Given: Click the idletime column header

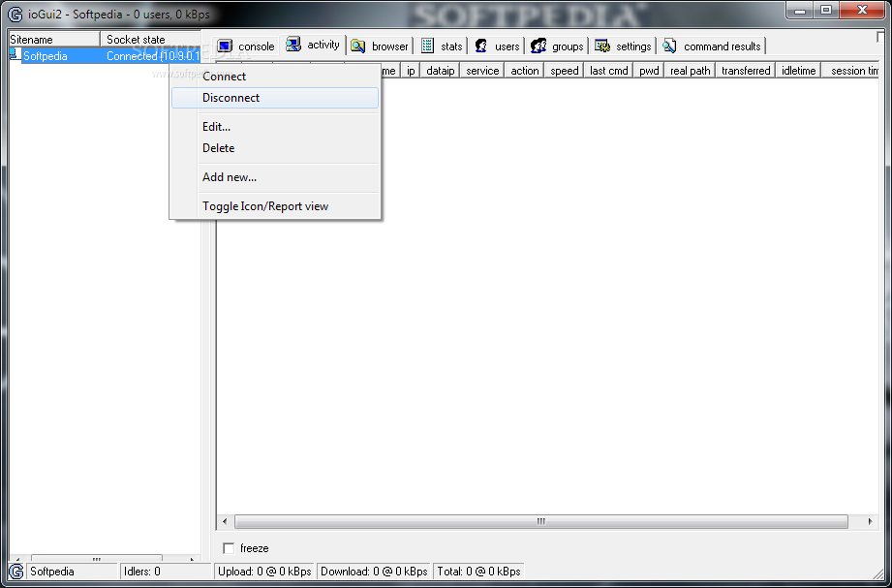Looking at the screenshot, I should coord(798,71).
